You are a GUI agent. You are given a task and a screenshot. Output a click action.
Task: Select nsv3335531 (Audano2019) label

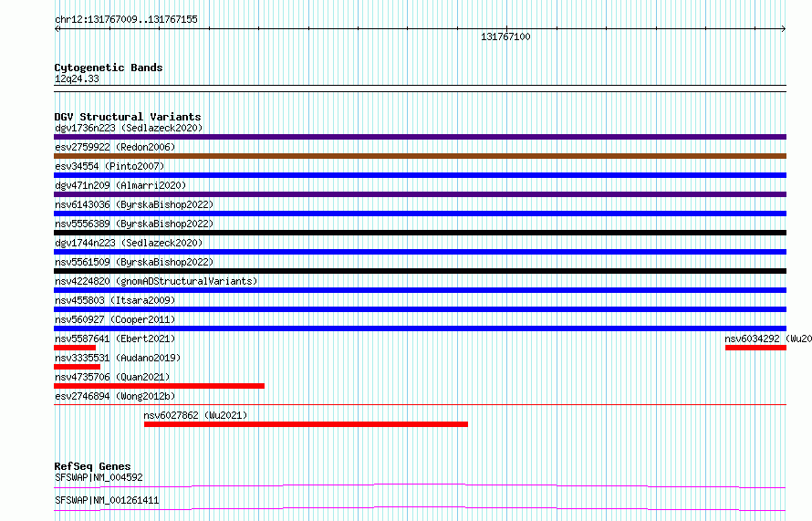pyautogui.click(x=118, y=358)
